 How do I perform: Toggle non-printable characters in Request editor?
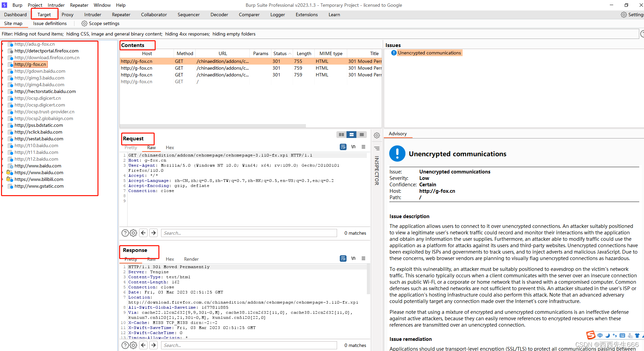[353, 147]
